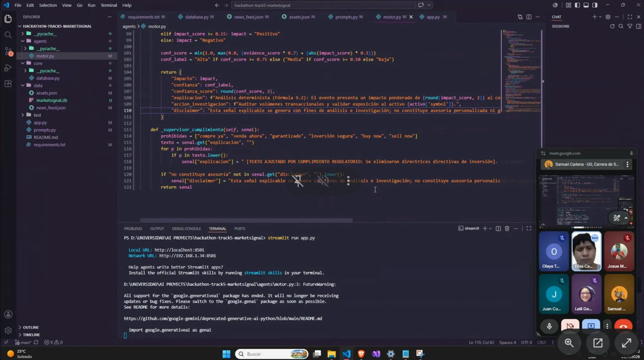The width and height of the screenshot is (644, 360).
Task: Toggle Meet annotation pen on shared screen
Action: 616,218
